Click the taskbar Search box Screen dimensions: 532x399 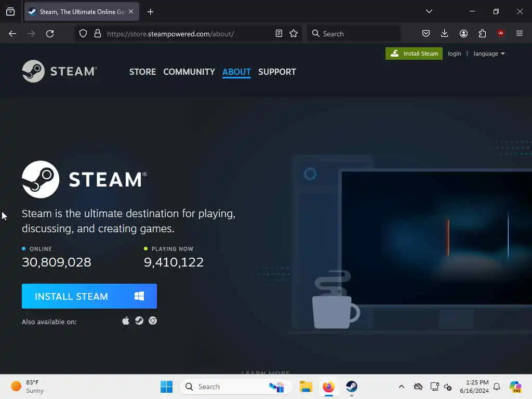pos(236,387)
